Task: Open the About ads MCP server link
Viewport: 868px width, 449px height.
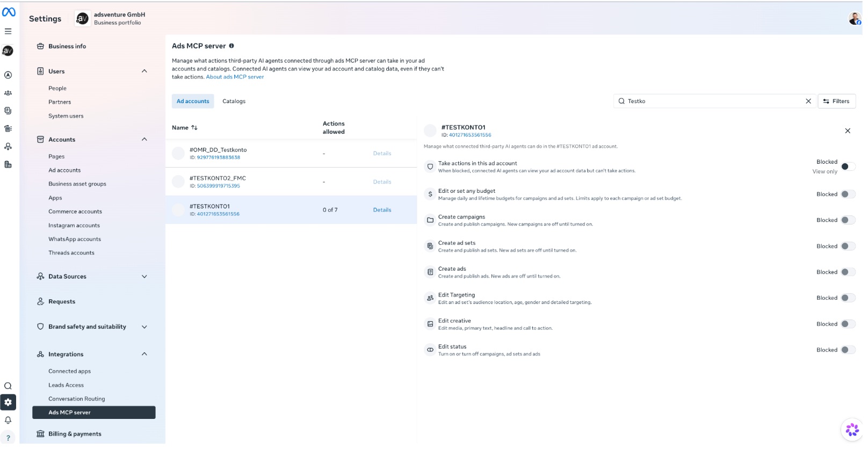Action: click(235, 77)
